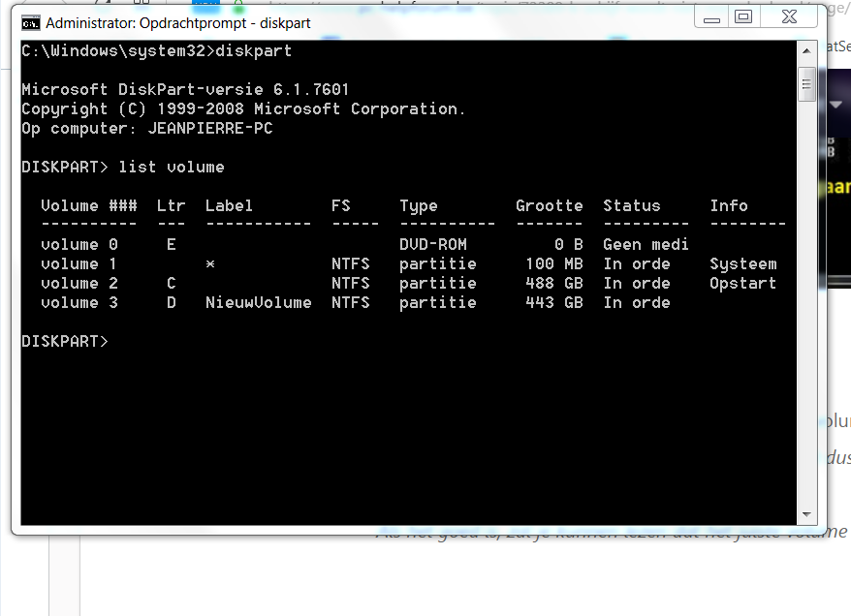Click 'Geen medi' status text

click(646, 244)
